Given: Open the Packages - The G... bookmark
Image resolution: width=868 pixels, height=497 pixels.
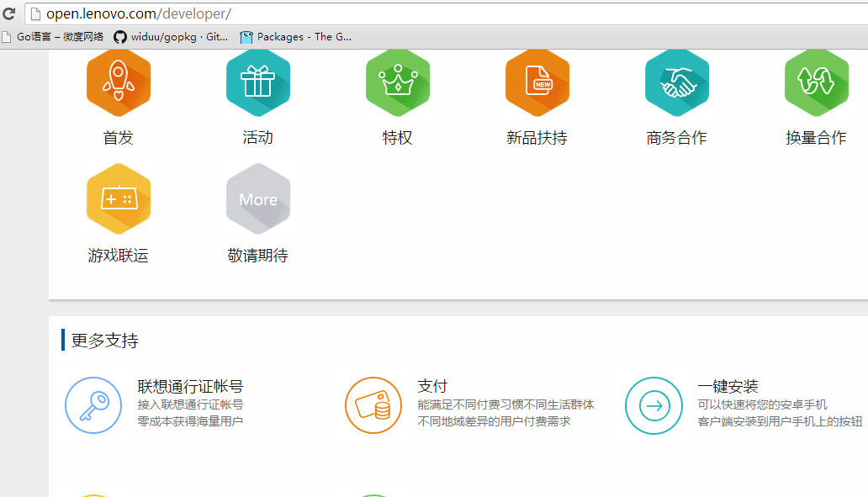Looking at the screenshot, I should 295,37.
